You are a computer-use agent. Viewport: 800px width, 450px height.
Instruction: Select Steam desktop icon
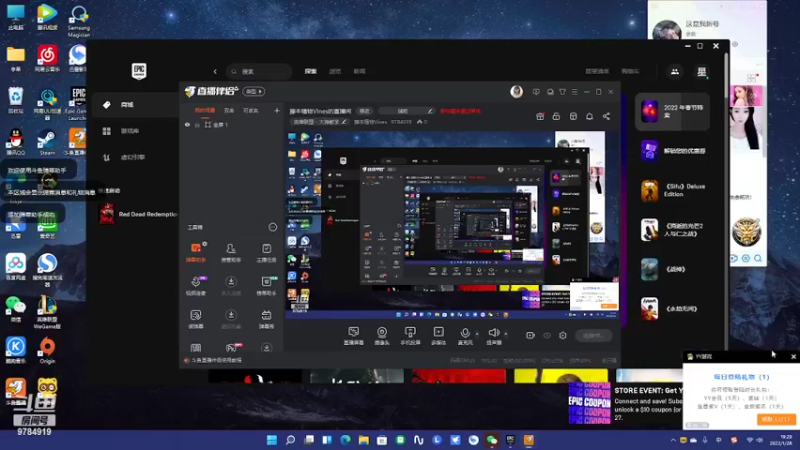click(47, 142)
